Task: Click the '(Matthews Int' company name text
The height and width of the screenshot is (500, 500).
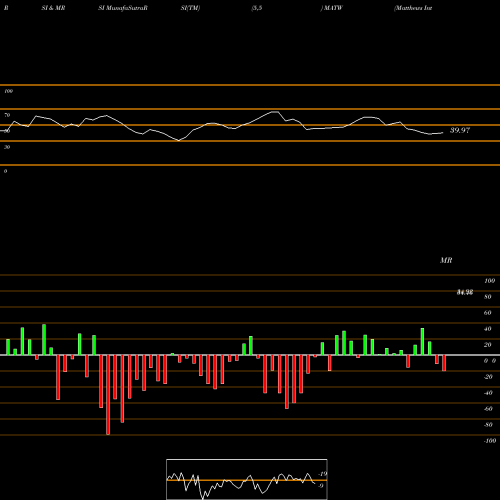Action: click(x=413, y=8)
